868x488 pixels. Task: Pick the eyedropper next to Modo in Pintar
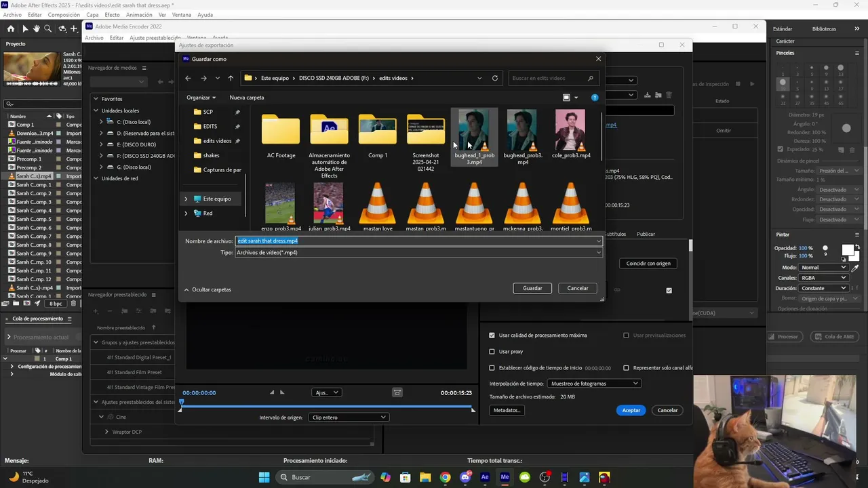(x=855, y=268)
